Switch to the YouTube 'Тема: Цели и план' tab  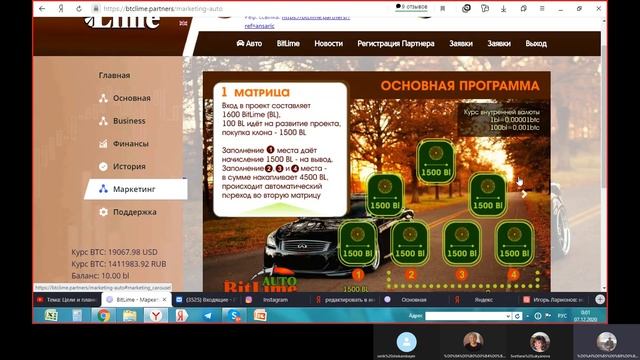pyautogui.click(x=67, y=300)
